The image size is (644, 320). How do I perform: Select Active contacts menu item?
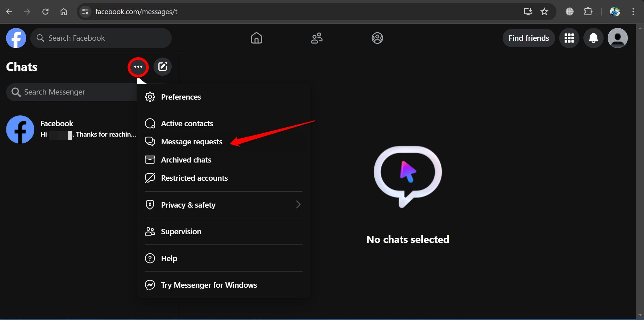click(x=224, y=123)
